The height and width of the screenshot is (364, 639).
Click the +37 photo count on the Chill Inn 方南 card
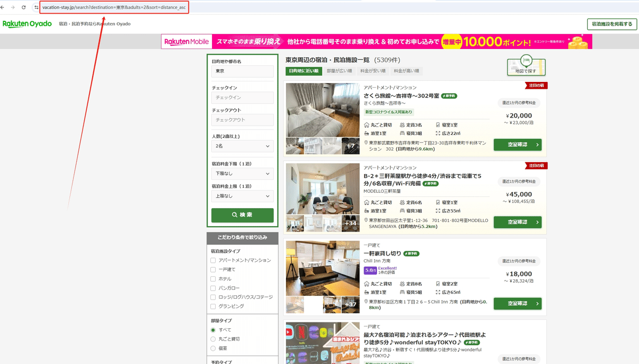(x=350, y=304)
